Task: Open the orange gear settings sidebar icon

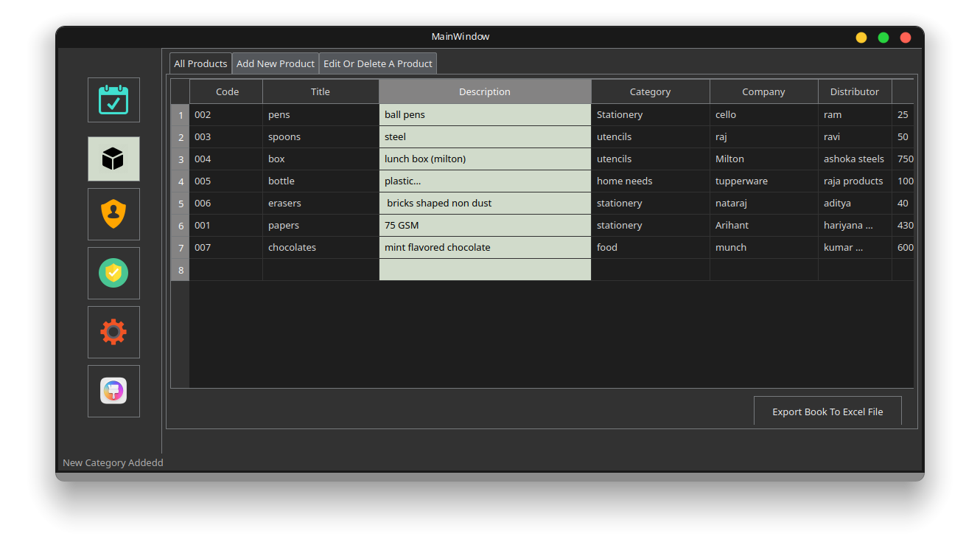Action: [113, 332]
